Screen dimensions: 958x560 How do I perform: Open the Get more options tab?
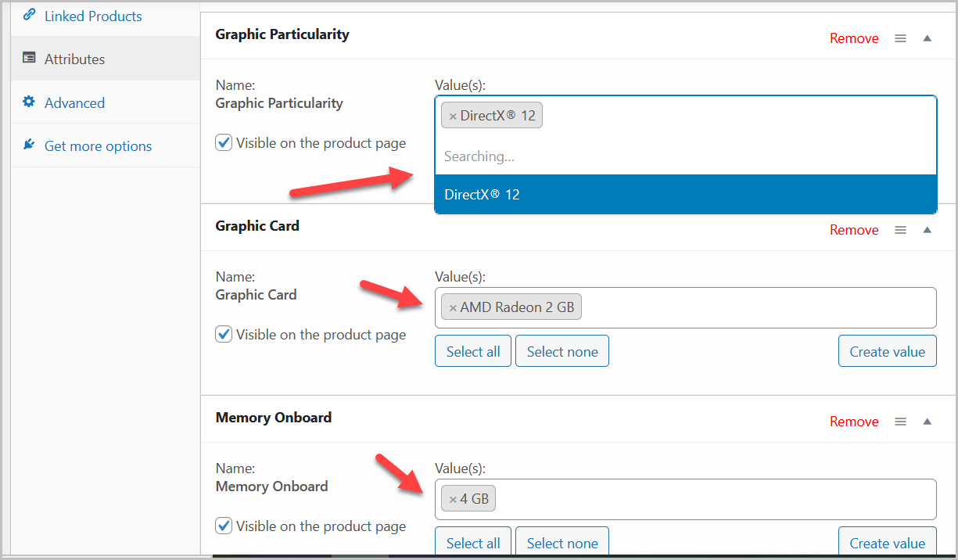click(x=98, y=145)
